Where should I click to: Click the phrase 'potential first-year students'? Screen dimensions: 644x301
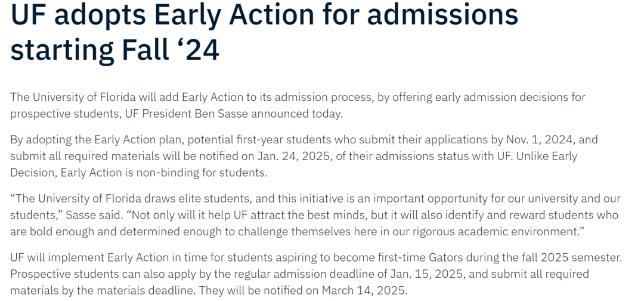point(259,140)
